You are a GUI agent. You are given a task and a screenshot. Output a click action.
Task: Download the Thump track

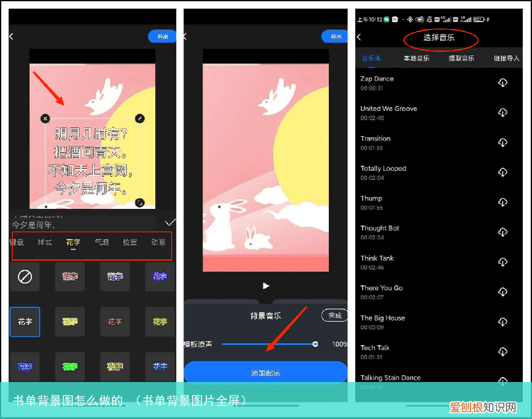(x=502, y=202)
